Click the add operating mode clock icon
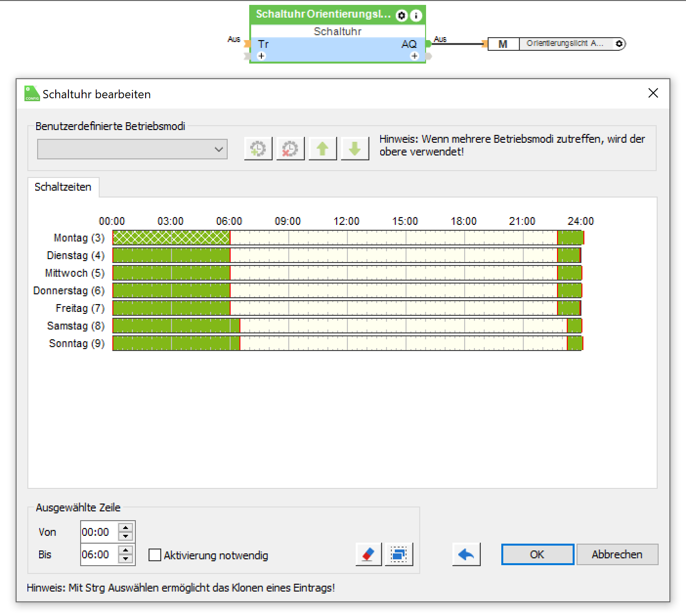 pyautogui.click(x=258, y=149)
